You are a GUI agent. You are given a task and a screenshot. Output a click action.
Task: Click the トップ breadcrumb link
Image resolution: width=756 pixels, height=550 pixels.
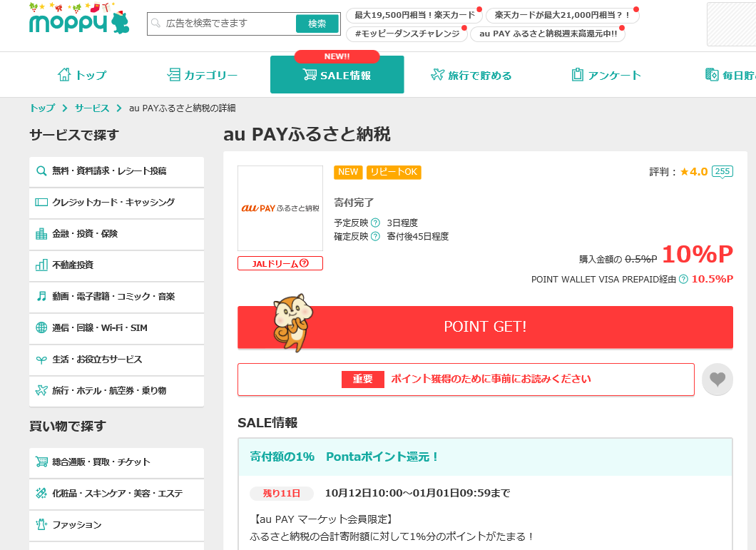(42, 108)
